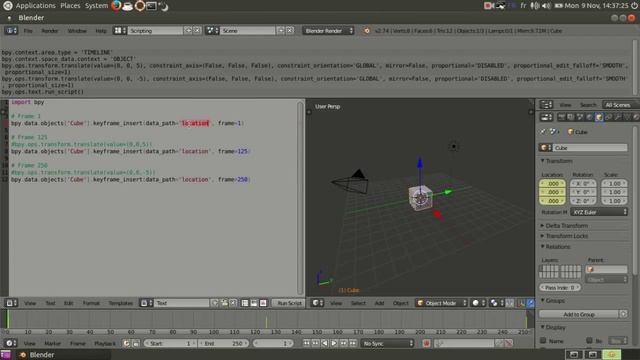Enable the Name display checkbox

coord(543,340)
